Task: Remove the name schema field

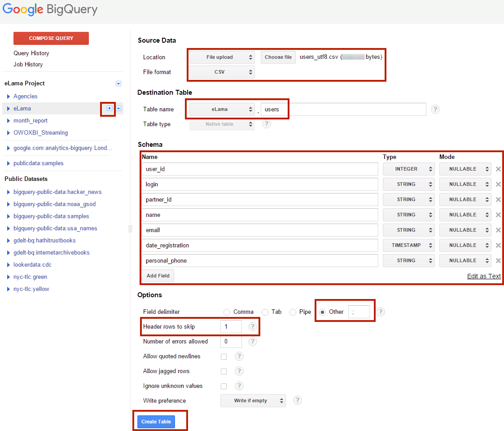Action: (x=498, y=215)
